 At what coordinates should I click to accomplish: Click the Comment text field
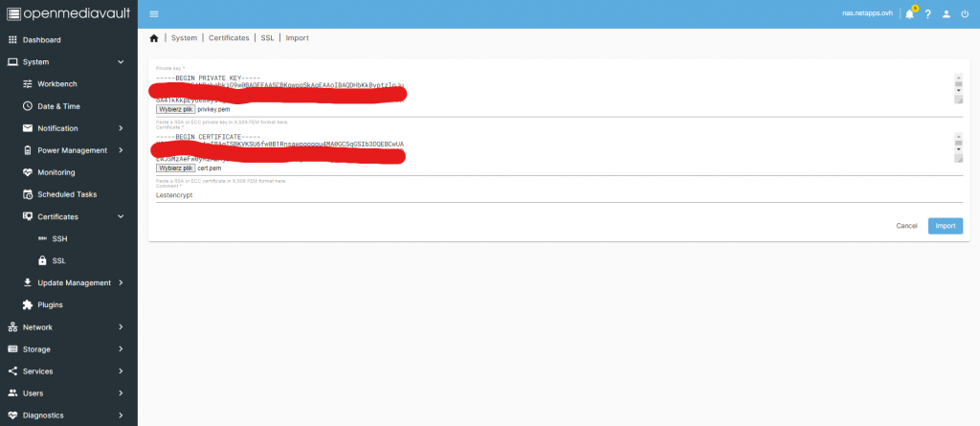(555, 194)
